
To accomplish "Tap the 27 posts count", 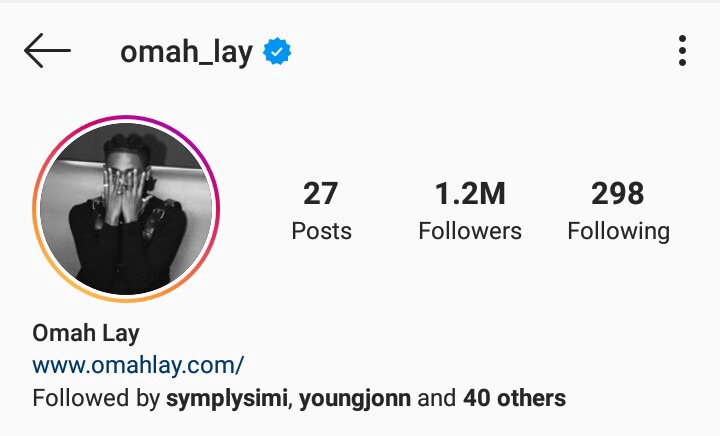I will [321, 193].
